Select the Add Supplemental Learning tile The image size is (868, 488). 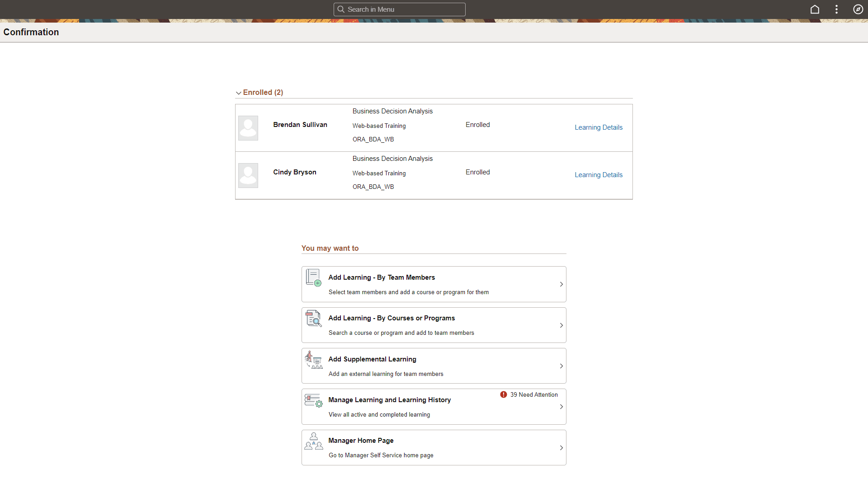pyautogui.click(x=434, y=366)
